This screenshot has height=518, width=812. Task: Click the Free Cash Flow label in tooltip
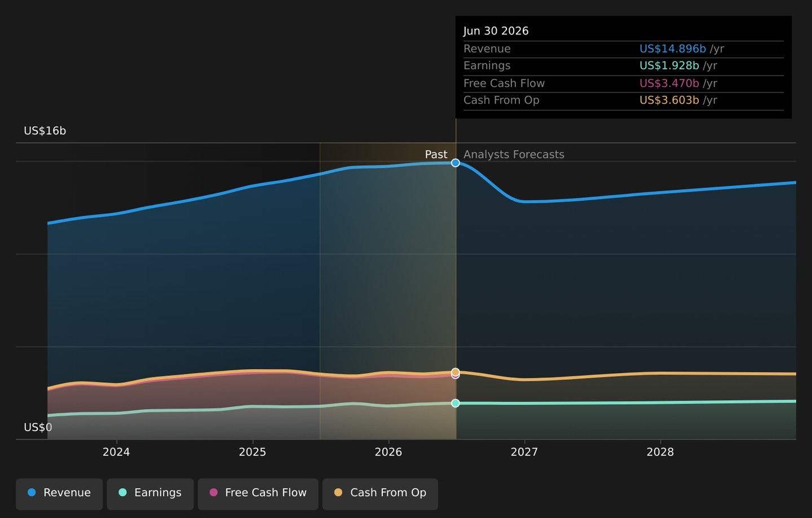point(504,83)
